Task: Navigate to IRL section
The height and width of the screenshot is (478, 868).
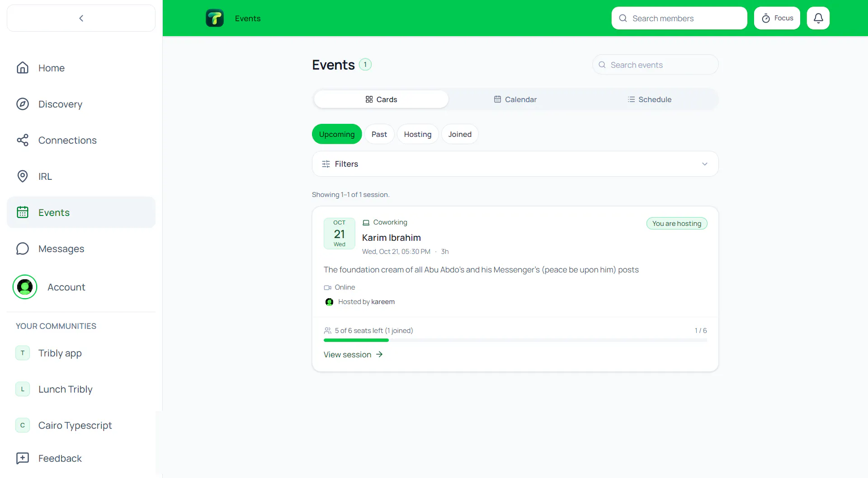Action: [81, 176]
